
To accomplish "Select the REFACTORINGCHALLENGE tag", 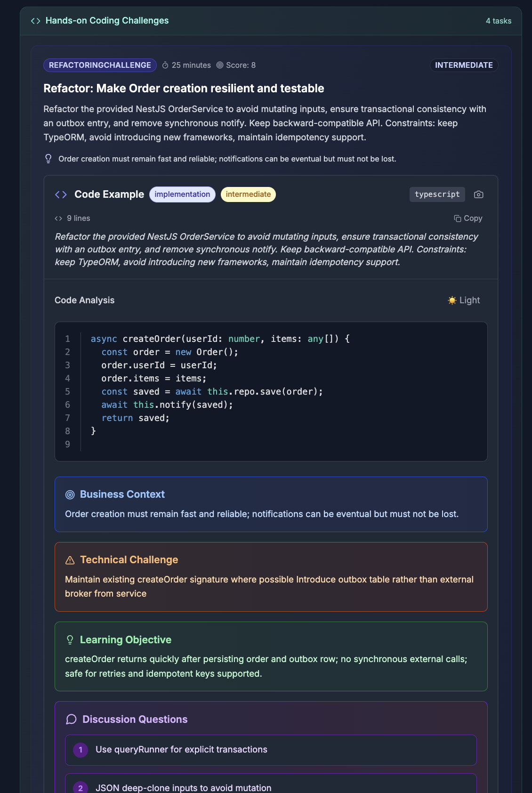I will [x=99, y=65].
